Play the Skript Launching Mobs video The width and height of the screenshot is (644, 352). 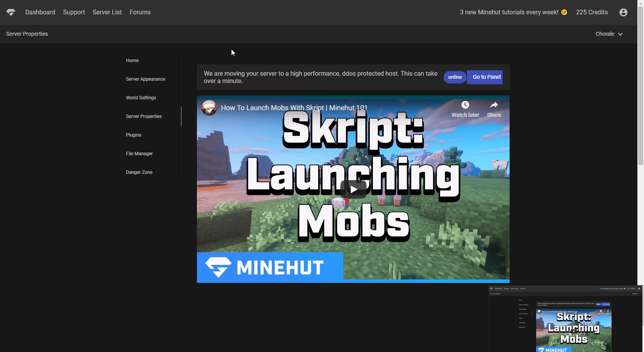[353, 189]
